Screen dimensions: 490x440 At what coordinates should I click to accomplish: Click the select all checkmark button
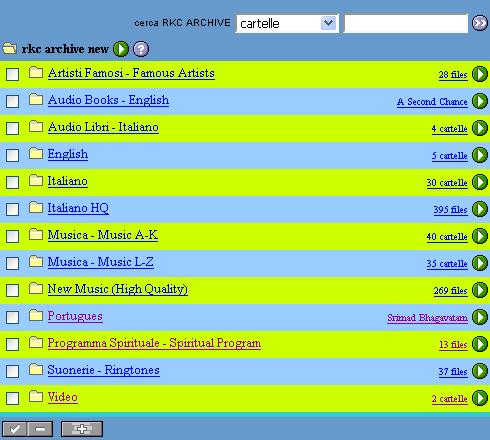(15, 429)
